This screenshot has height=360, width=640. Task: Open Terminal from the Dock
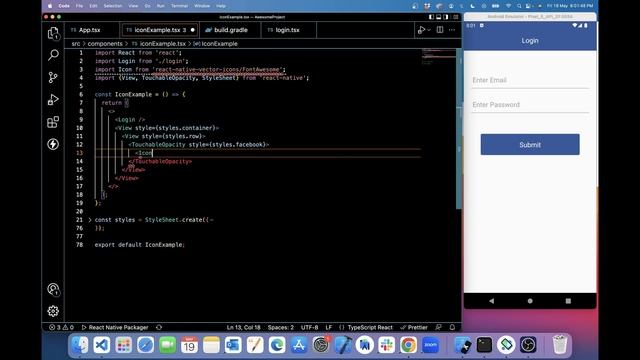[484, 345]
